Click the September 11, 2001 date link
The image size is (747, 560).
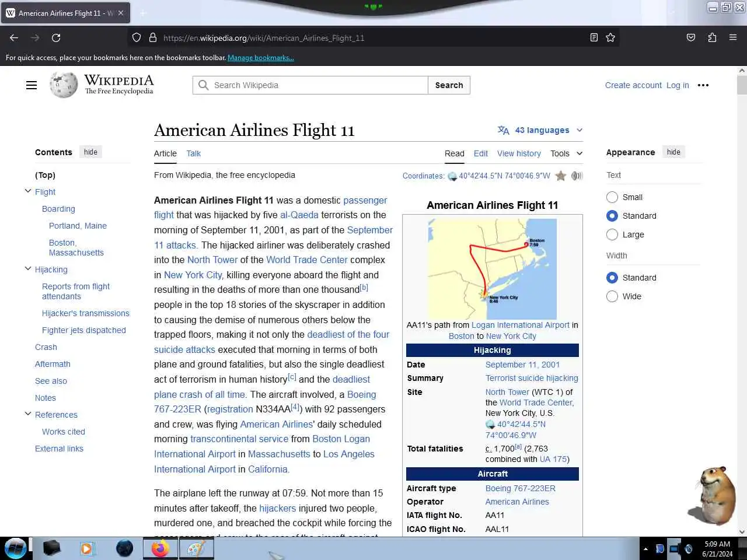(x=522, y=365)
